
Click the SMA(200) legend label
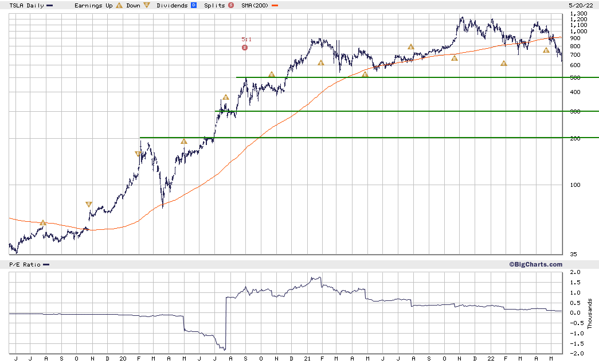click(x=255, y=5)
